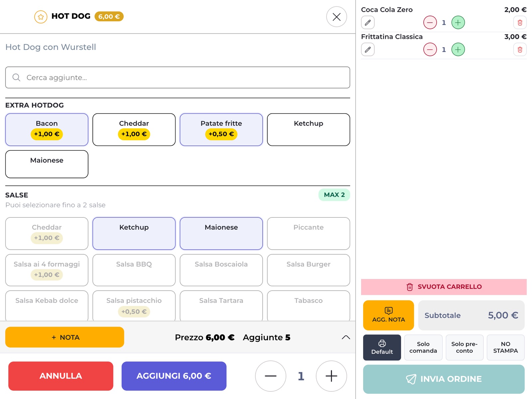The height and width of the screenshot is (399, 532).
Task: Expand the Aggiunte summary chevron
Action: (346, 337)
